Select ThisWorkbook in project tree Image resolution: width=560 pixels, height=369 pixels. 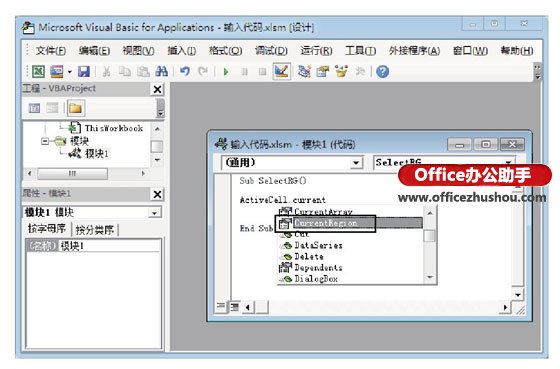coord(114,128)
